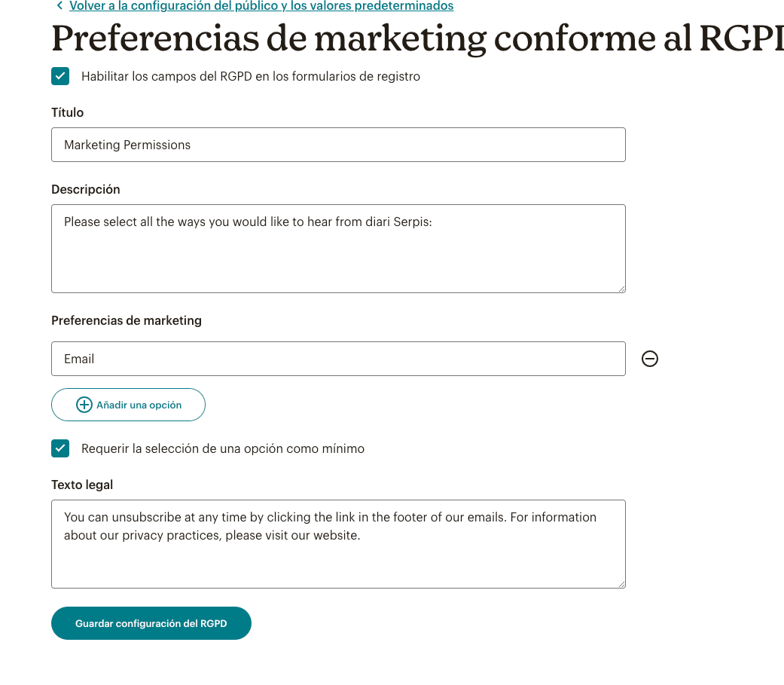784x685 pixels.
Task: Click the Requerir la selección label text
Action: 222,449
